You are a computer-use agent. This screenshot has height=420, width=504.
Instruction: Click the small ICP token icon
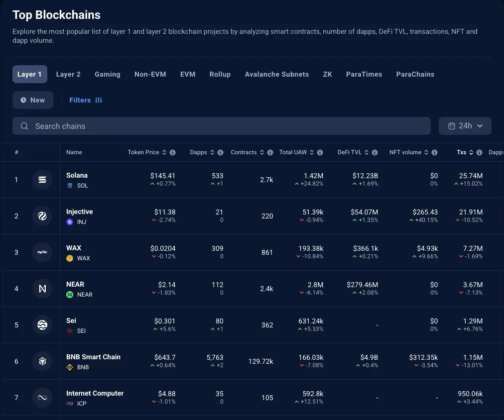point(69,403)
